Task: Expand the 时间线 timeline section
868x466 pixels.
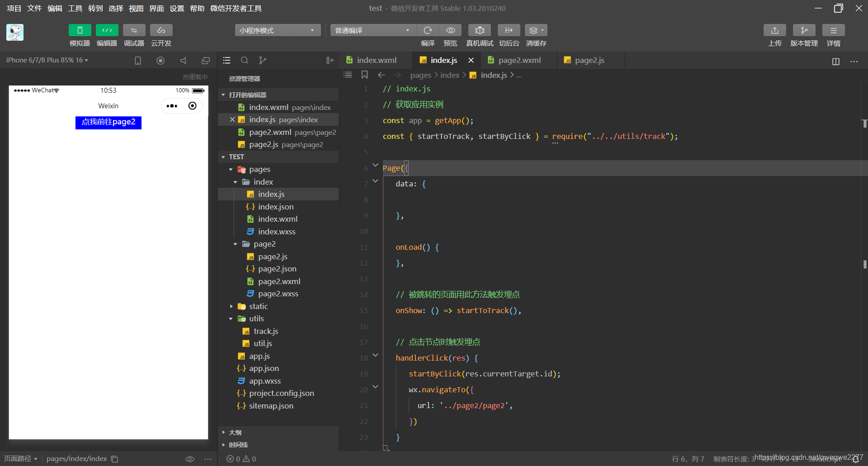Action: tap(278, 445)
